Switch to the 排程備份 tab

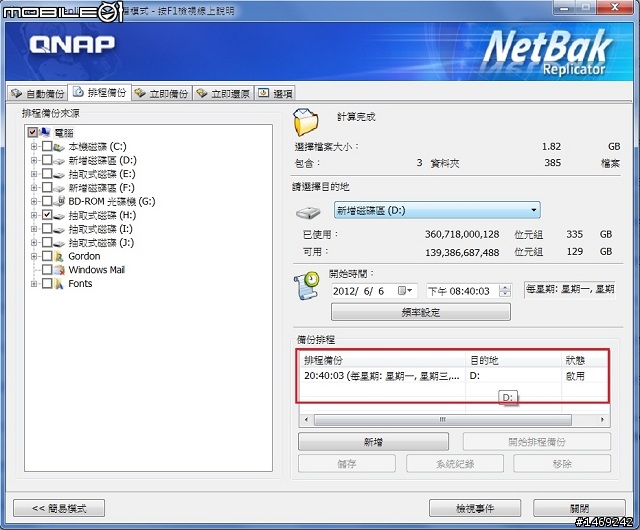pyautogui.click(x=100, y=93)
